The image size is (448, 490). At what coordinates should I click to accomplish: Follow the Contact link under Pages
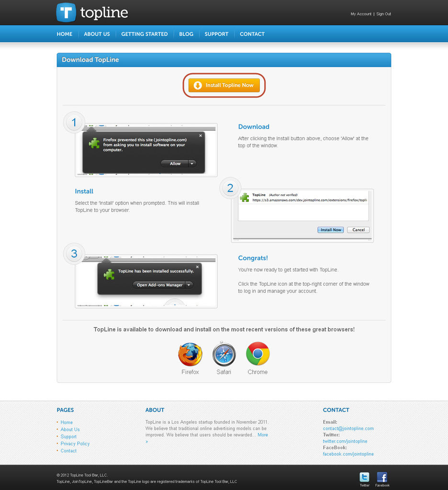pos(68,451)
